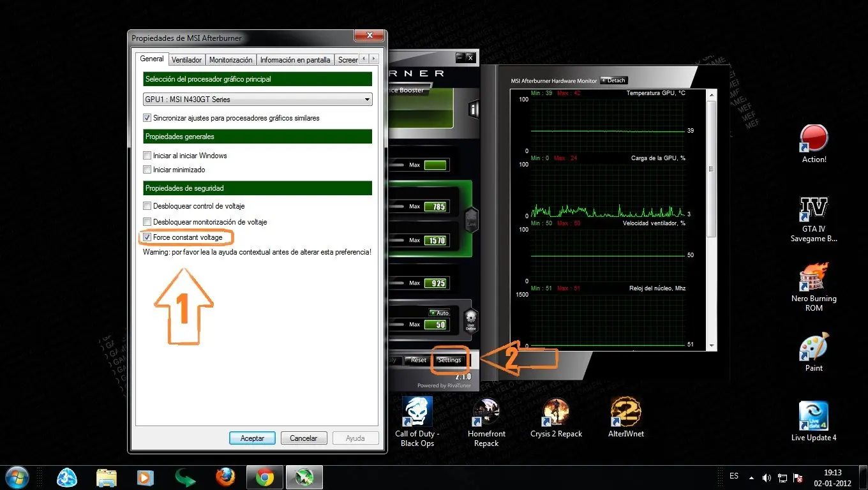
Task: Click Detach on the Hardware Monitor
Action: (x=614, y=80)
